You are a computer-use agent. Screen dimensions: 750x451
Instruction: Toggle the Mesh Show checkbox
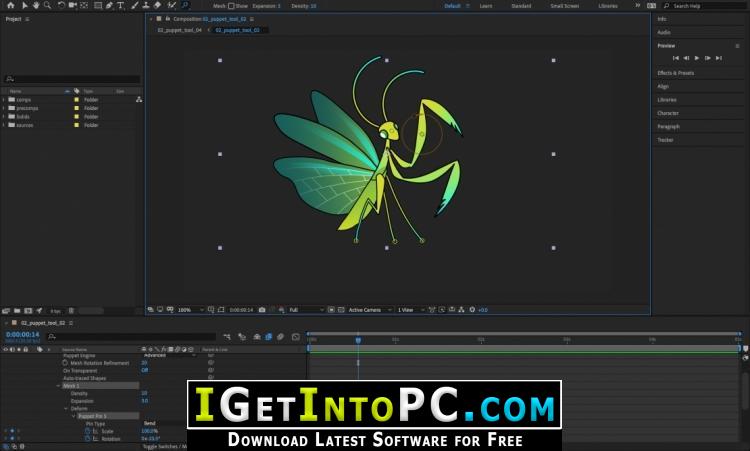tap(231, 6)
